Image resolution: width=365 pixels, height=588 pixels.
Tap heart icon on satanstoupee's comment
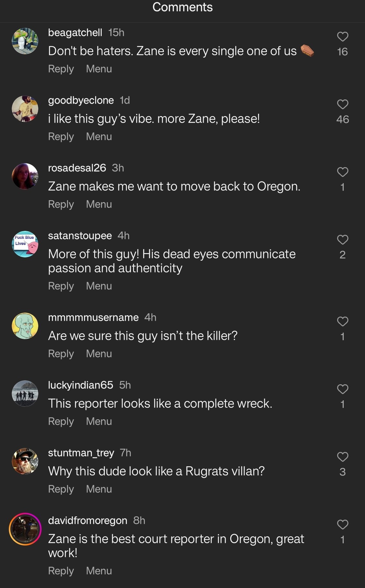tap(342, 240)
